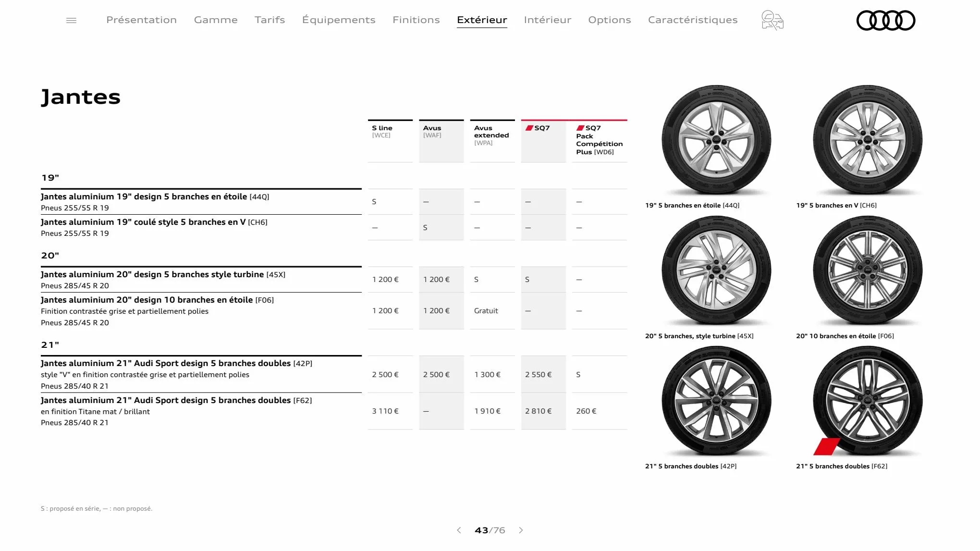
Task: Click 'en finition Titane mat / brillant' text
Action: click(x=95, y=412)
